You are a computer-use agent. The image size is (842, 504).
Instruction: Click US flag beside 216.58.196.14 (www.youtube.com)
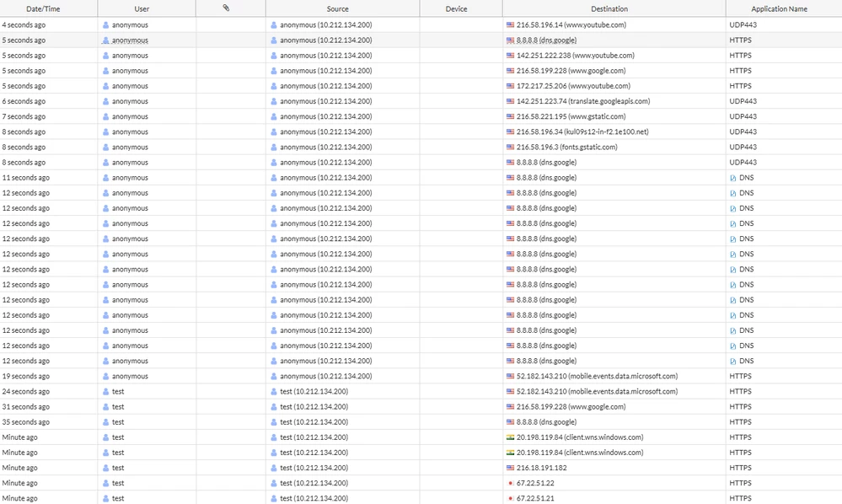pyautogui.click(x=510, y=24)
